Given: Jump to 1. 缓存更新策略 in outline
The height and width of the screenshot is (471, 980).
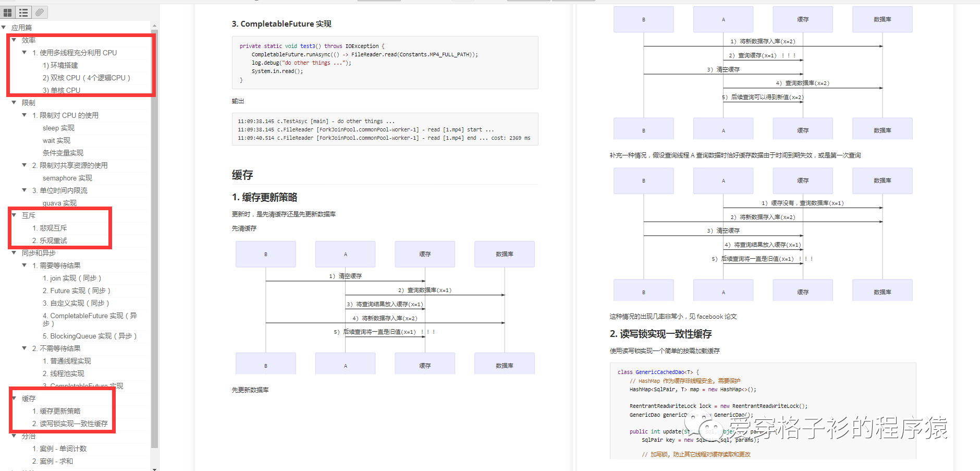Looking at the screenshot, I should (x=56, y=411).
